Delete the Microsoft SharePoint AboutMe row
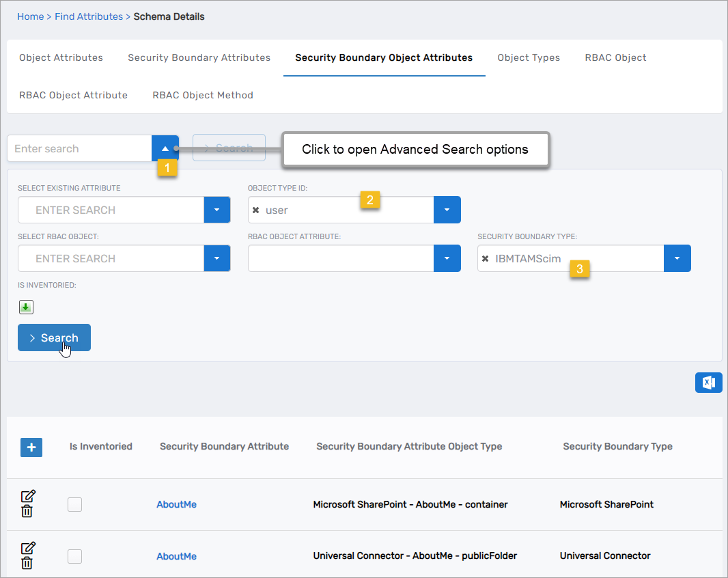 click(27, 511)
